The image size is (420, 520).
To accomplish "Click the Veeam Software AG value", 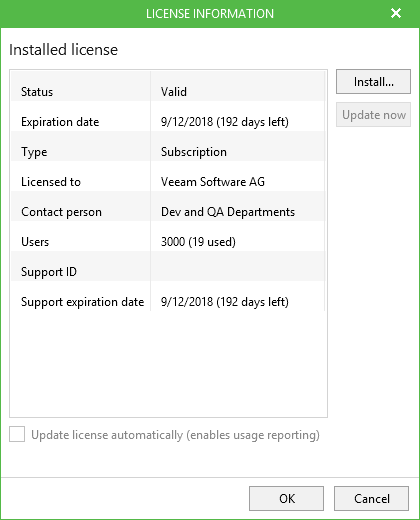I will click(x=213, y=182).
